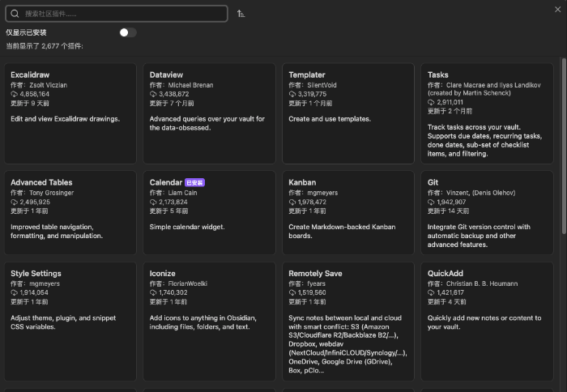Screen dimensions: 567x392
Task: Click the Templater download count icon
Action: tap(292, 94)
